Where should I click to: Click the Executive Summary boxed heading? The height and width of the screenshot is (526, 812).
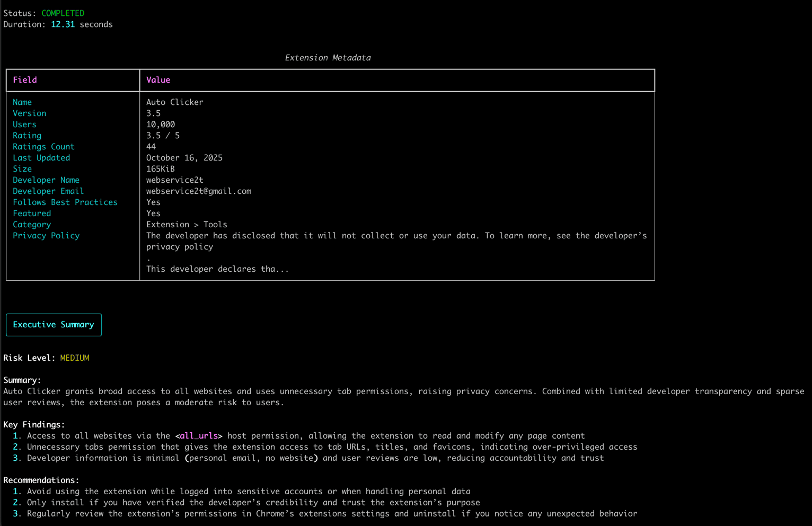[x=54, y=325]
